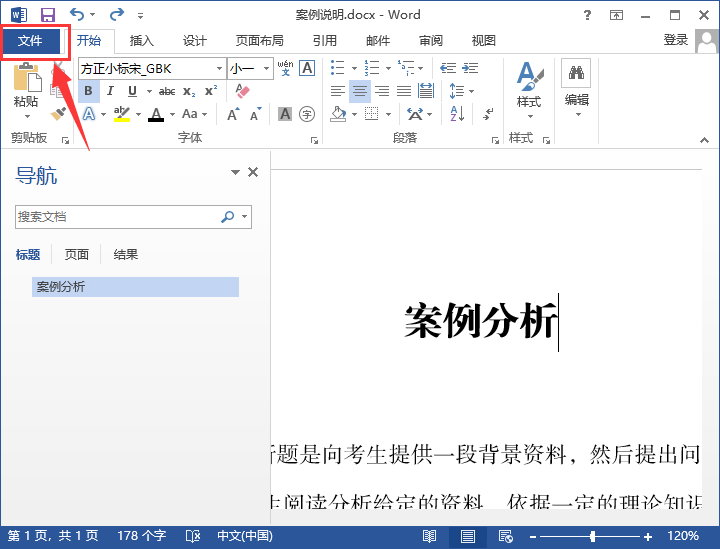The image size is (720, 549).
Task: Increase paragraph indent
Action: click(470, 68)
